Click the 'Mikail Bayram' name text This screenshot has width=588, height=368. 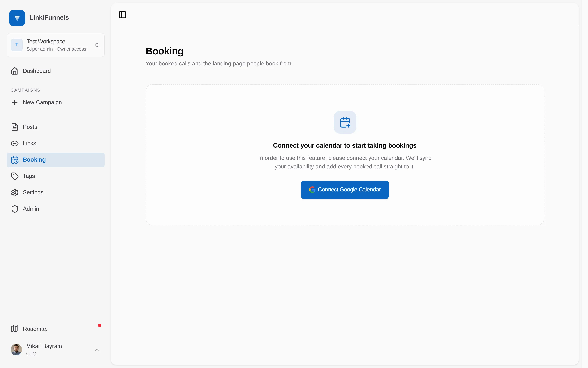click(x=44, y=346)
